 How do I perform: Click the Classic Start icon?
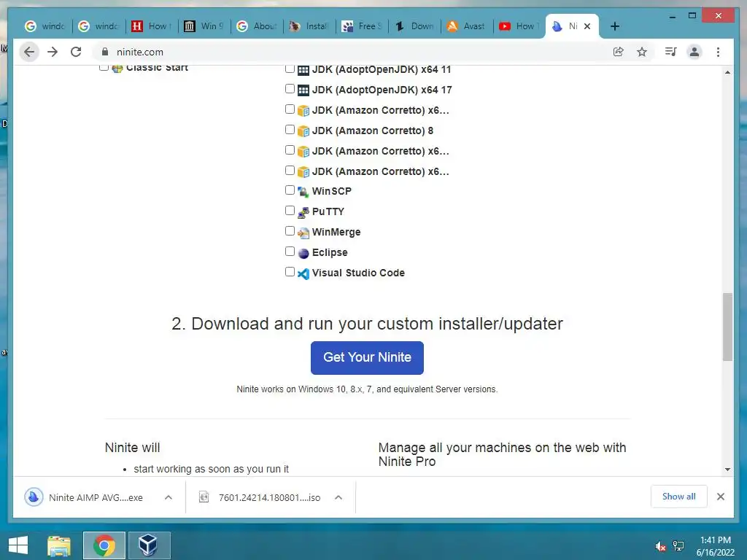[117, 68]
